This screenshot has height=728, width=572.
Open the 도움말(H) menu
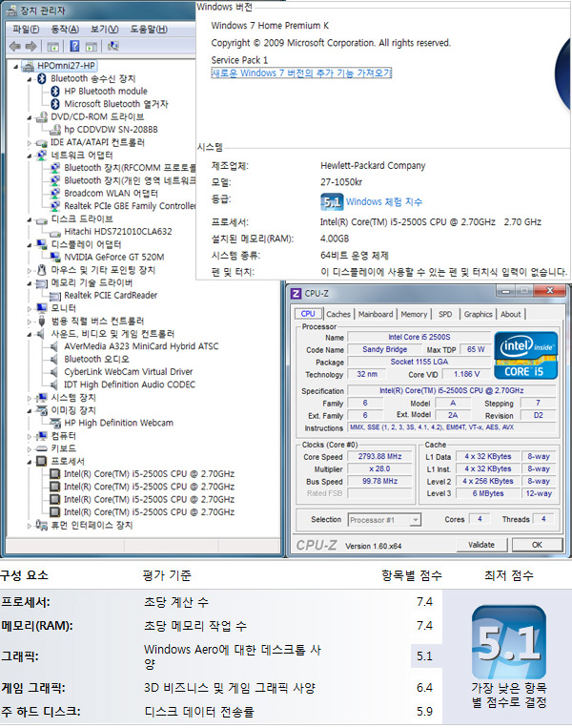coord(149,30)
